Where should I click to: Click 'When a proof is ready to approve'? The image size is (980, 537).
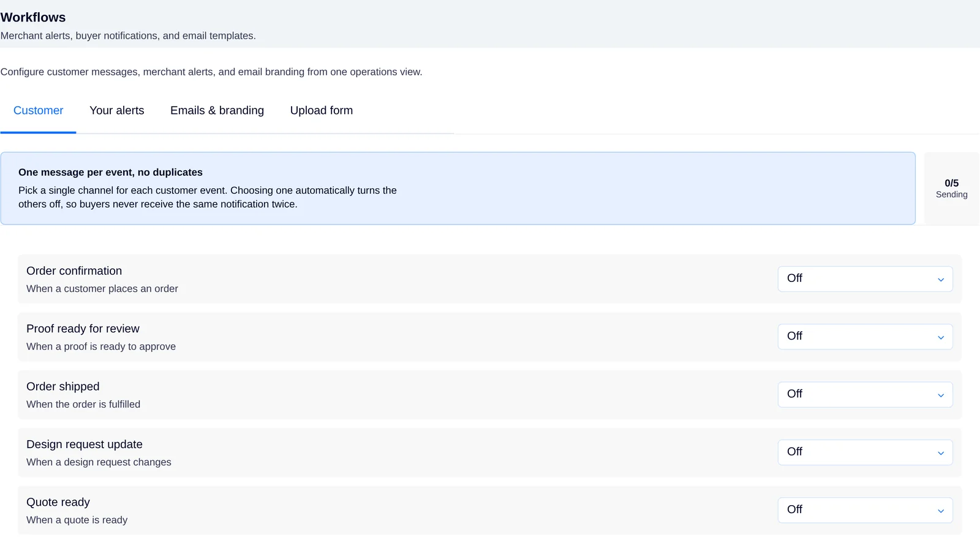click(101, 346)
